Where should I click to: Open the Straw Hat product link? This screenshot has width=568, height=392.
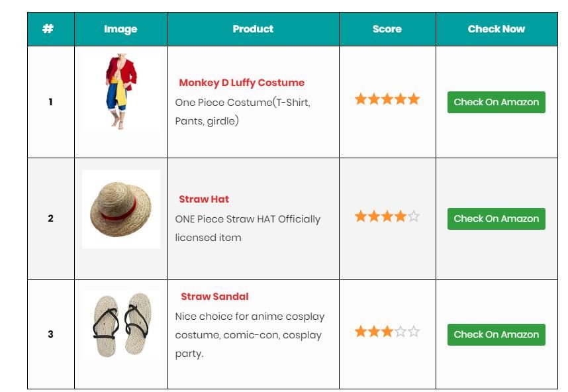click(x=204, y=199)
